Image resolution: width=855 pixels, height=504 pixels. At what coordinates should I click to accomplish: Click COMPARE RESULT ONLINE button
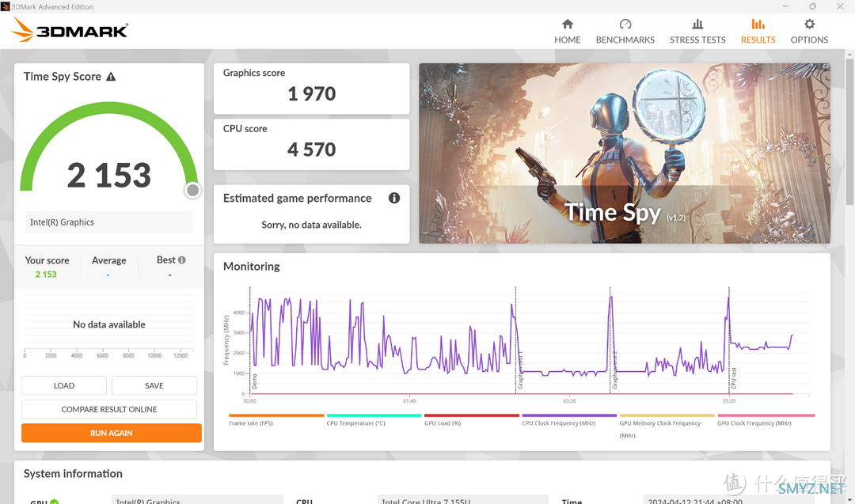click(x=109, y=409)
